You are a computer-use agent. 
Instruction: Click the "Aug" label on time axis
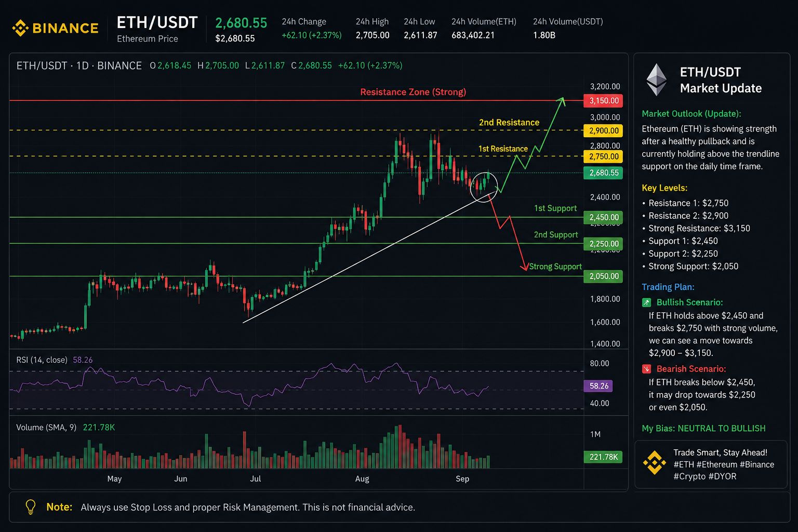click(x=362, y=479)
